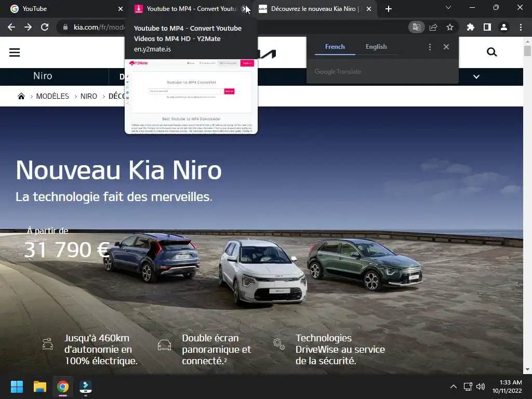Click the Google Translate toolbar icon

416,27
